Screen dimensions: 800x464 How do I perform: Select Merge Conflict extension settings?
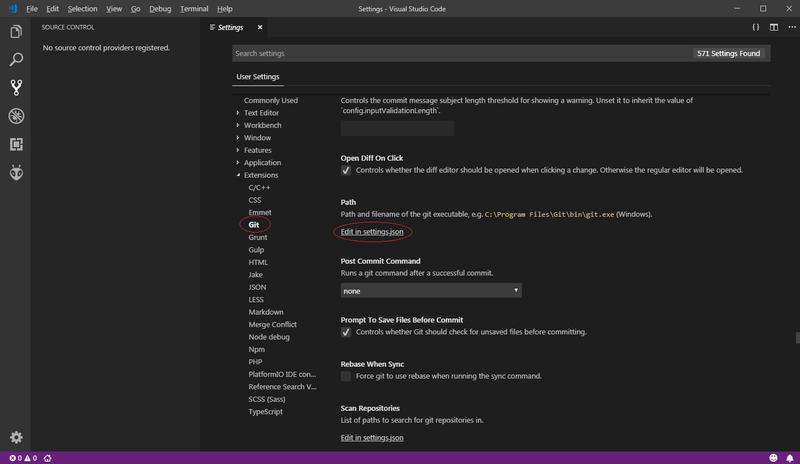tap(272, 325)
